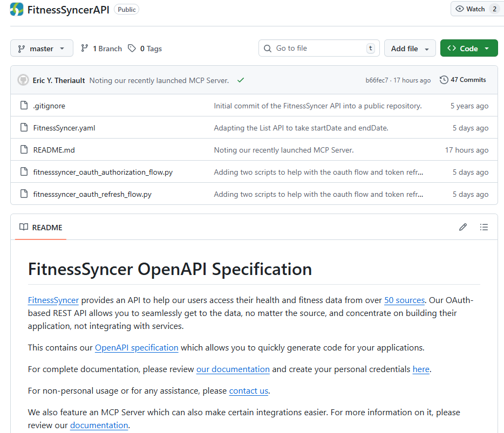Viewport: 504px width, 433px height.
Task: Open the .gitignore file
Action: point(49,106)
